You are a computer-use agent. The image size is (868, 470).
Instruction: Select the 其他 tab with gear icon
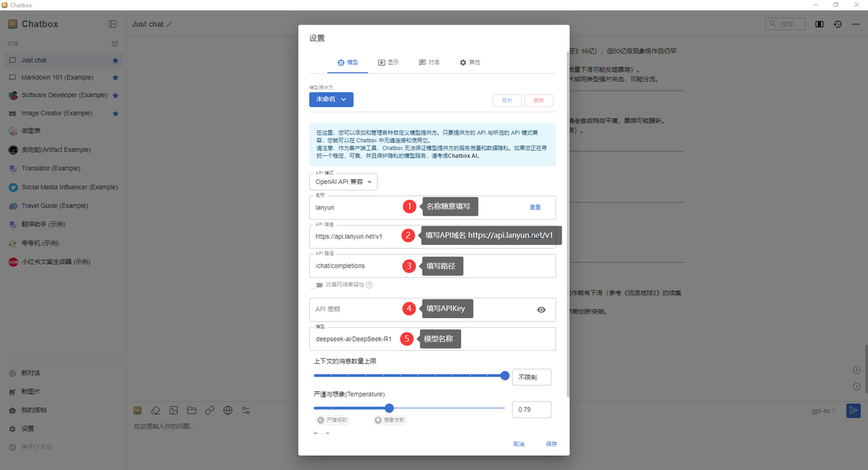click(x=469, y=62)
